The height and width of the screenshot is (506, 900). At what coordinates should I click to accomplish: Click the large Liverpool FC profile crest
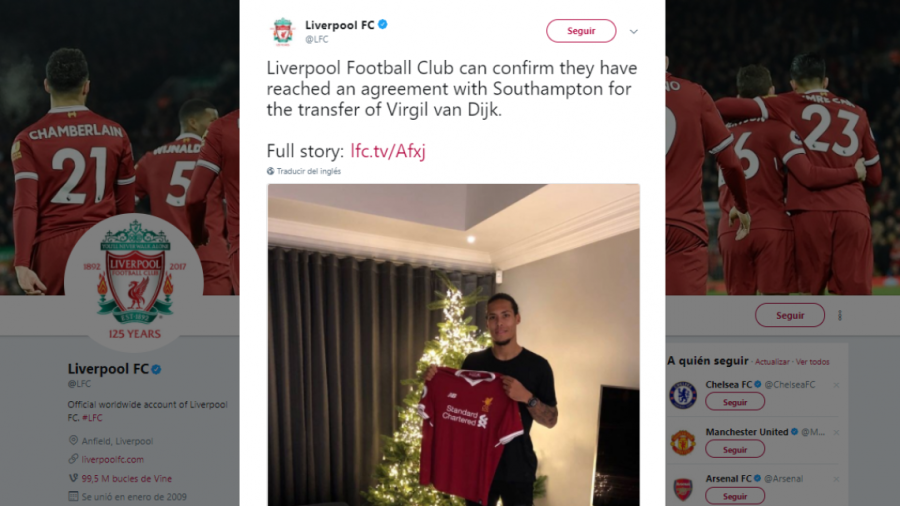[133, 280]
